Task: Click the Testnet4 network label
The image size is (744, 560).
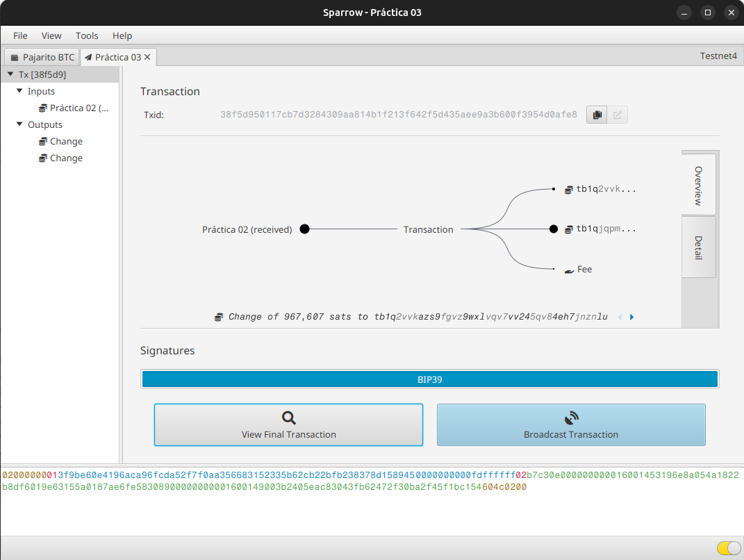Action: 718,56
